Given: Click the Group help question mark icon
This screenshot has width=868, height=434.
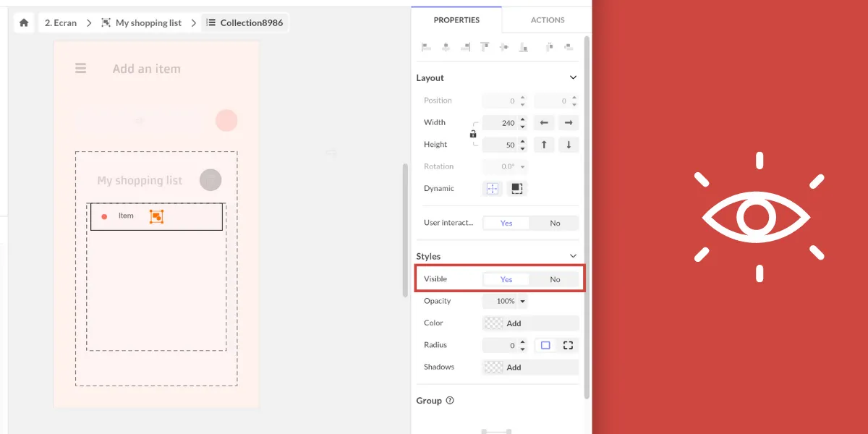Looking at the screenshot, I should pyautogui.click(x=450, y=401).
